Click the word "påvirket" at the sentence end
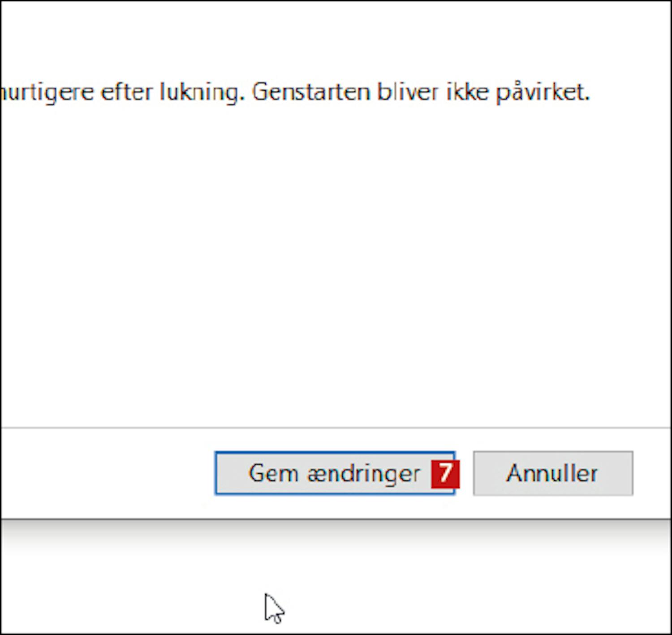672x635 pixels. [542, 93]
